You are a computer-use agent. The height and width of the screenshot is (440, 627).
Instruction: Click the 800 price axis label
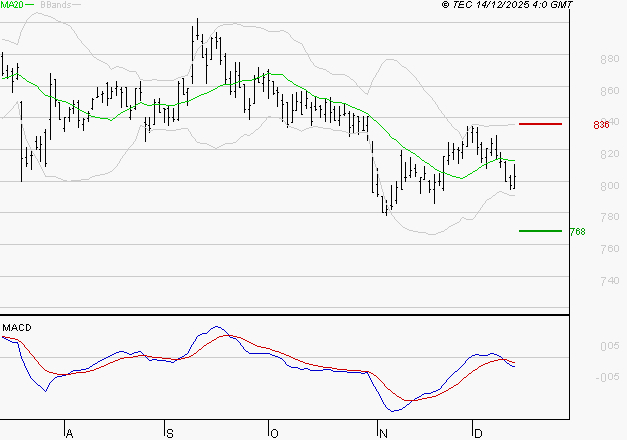click(610, 186)
